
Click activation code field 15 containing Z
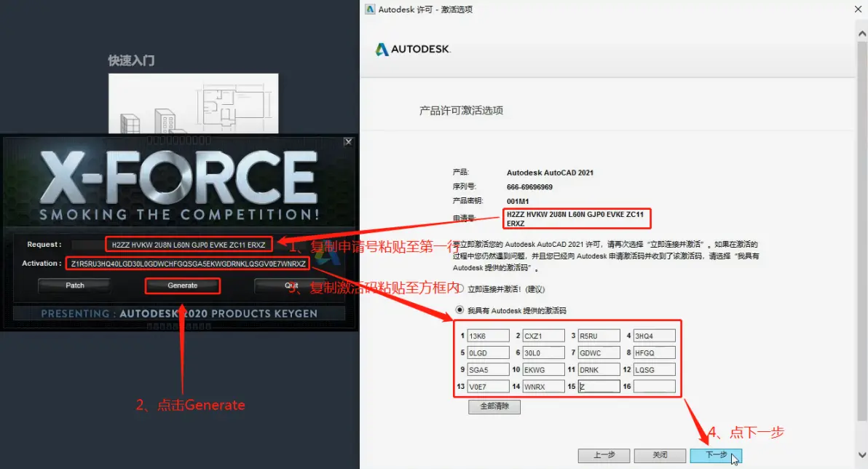click(x=599, y=387)
